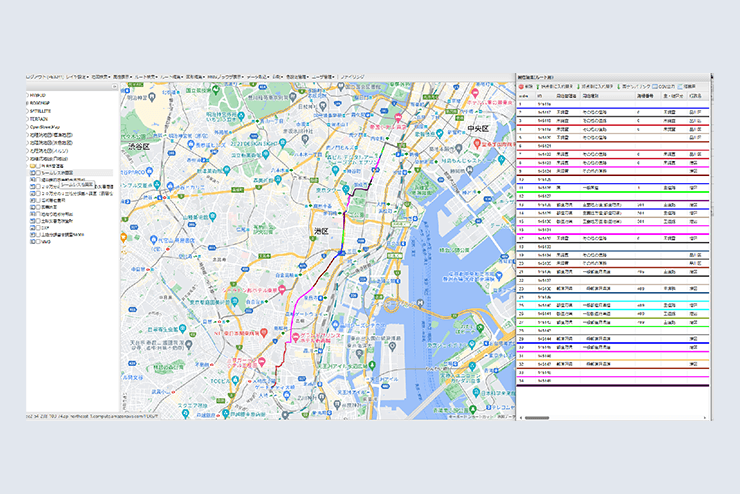
Task: Open the 各設定管理 menu
Action: [x=297, y=76]
